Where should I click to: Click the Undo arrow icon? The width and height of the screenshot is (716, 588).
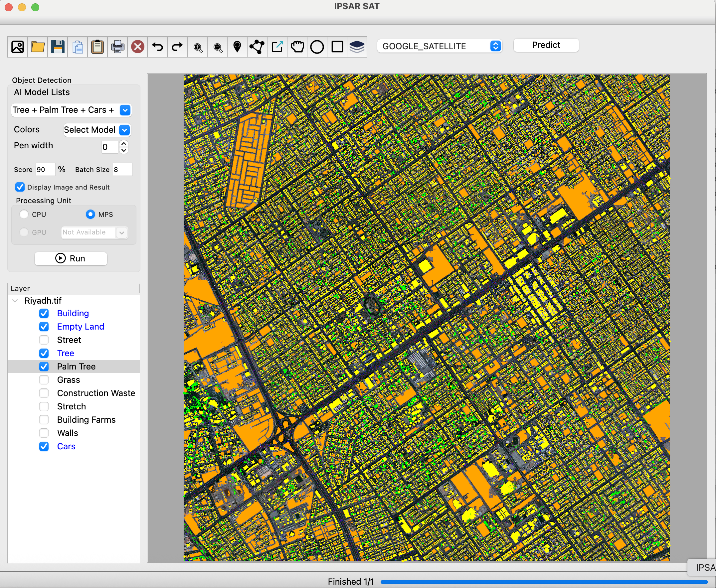(157, 47)
